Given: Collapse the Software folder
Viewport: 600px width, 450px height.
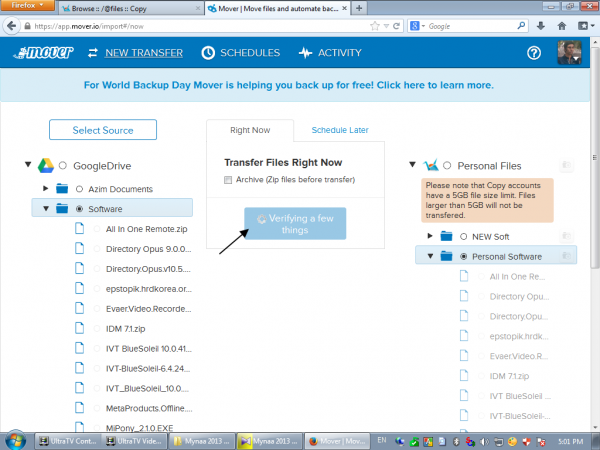Looking at the screenshot, I should pyautogui.click(x=46, y=209).
